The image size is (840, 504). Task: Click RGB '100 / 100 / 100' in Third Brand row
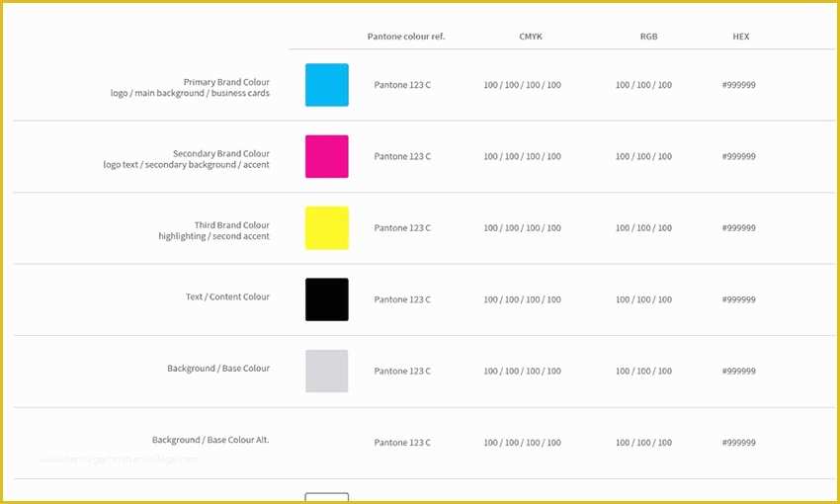click(x=643, y=228)
